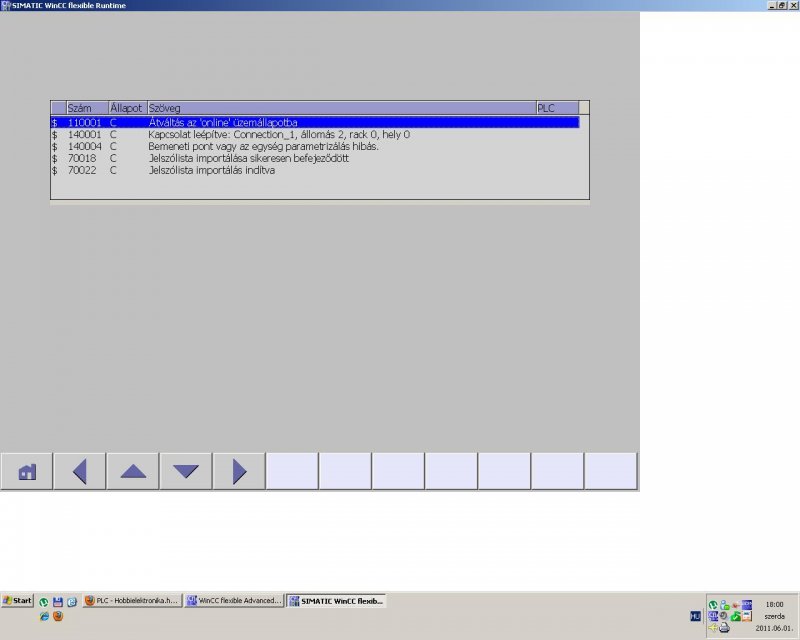Click the gray round tray icon

724,617
